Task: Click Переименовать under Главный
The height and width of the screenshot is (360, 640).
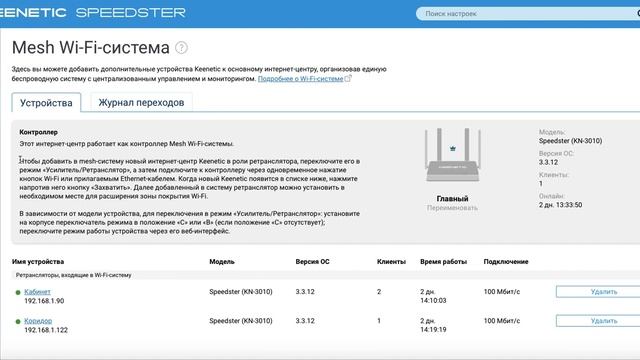Action: pos(452,208)
